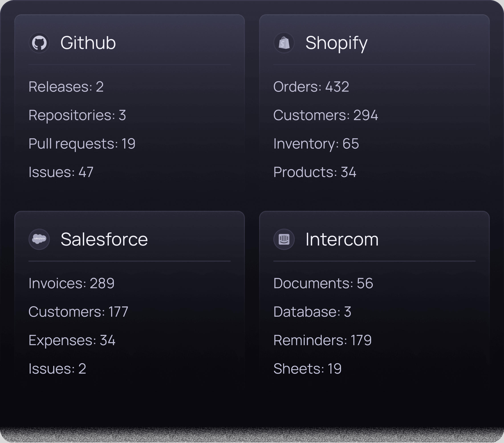Click the Shopify bag logo icon
The height and width of the screenshot is (443, 504).
tap(284, 43)
